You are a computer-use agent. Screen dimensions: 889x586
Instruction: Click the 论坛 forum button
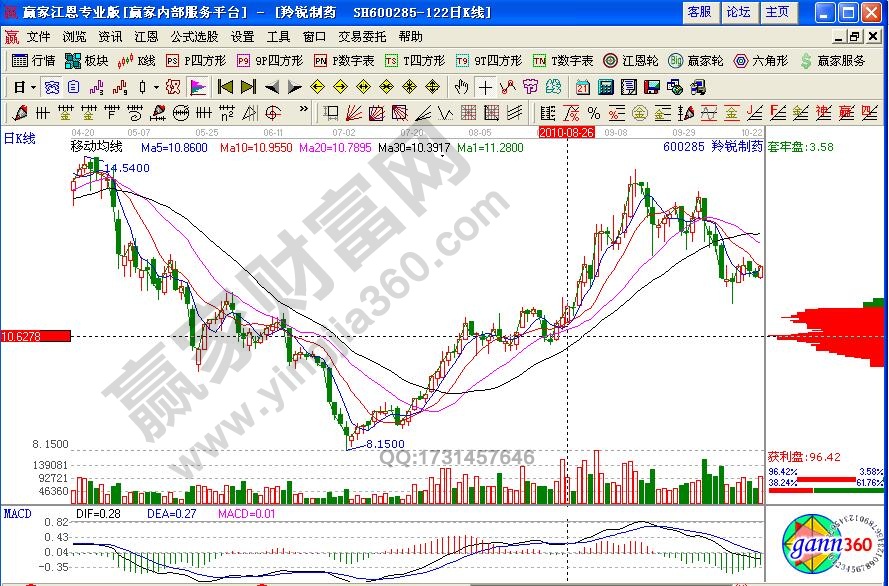tap(738, 12)
